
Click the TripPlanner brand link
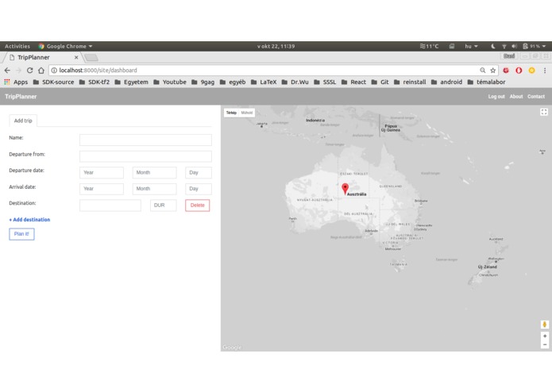coord(21,96)
